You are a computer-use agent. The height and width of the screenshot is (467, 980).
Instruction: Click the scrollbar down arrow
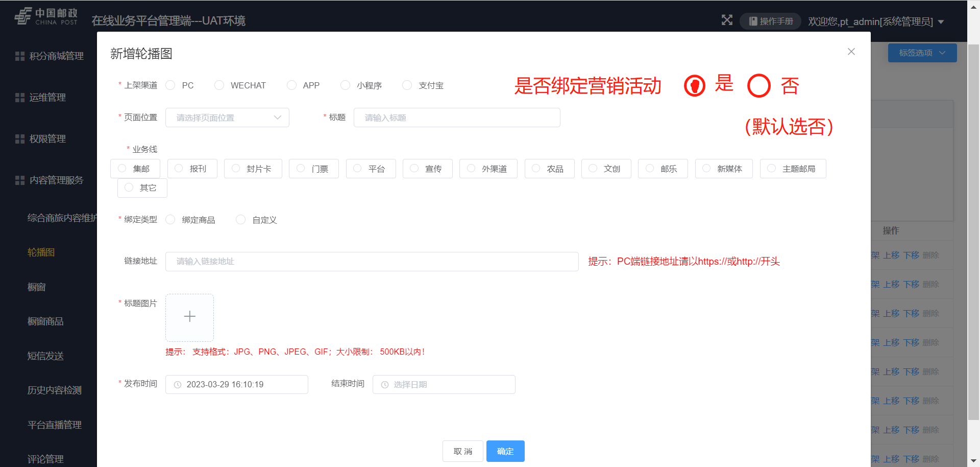(973, 462)
